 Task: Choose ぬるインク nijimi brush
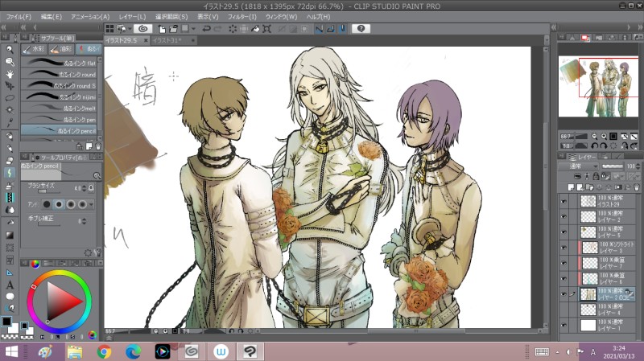tap(59, 96)
